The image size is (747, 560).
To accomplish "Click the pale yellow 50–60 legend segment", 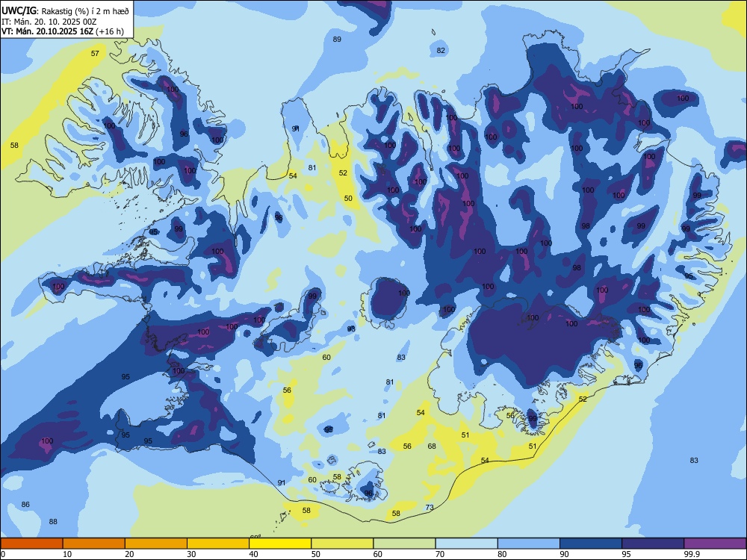I will (x=342, y=544).
